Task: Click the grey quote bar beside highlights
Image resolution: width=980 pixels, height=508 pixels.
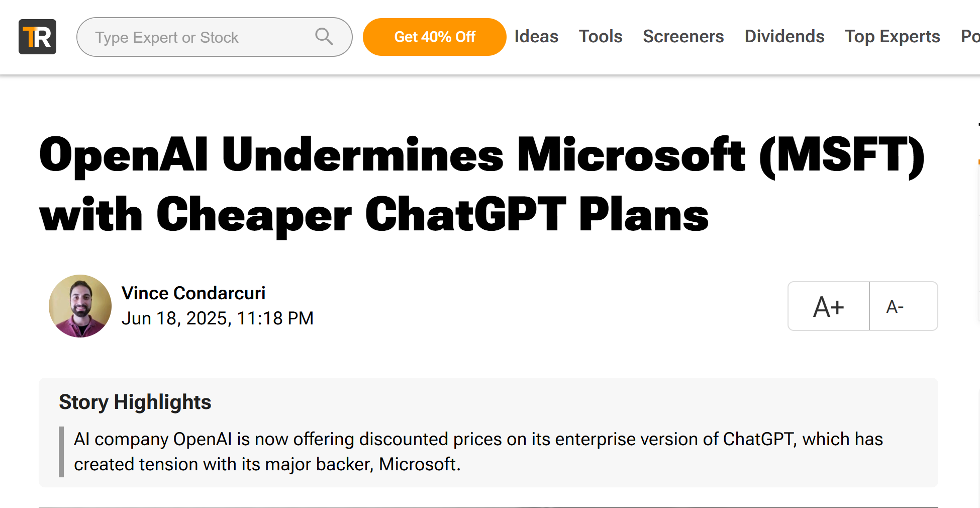Action: point(61,452)
